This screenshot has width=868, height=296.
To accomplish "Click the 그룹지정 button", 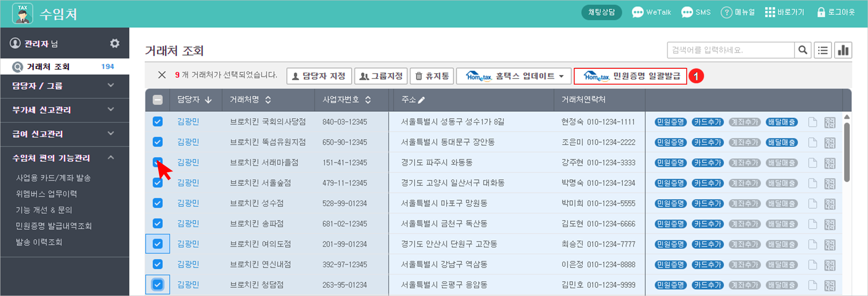I will (x=381, y=76).
